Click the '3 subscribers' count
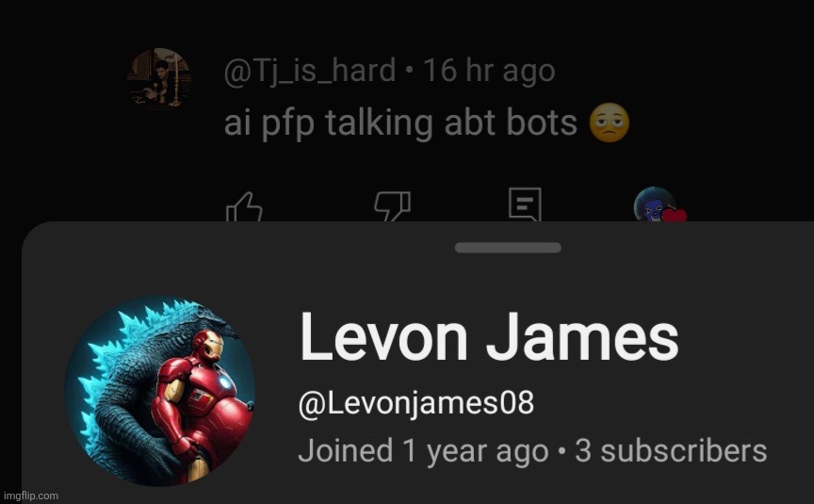The image size is (814, 504). pos(671,450)
